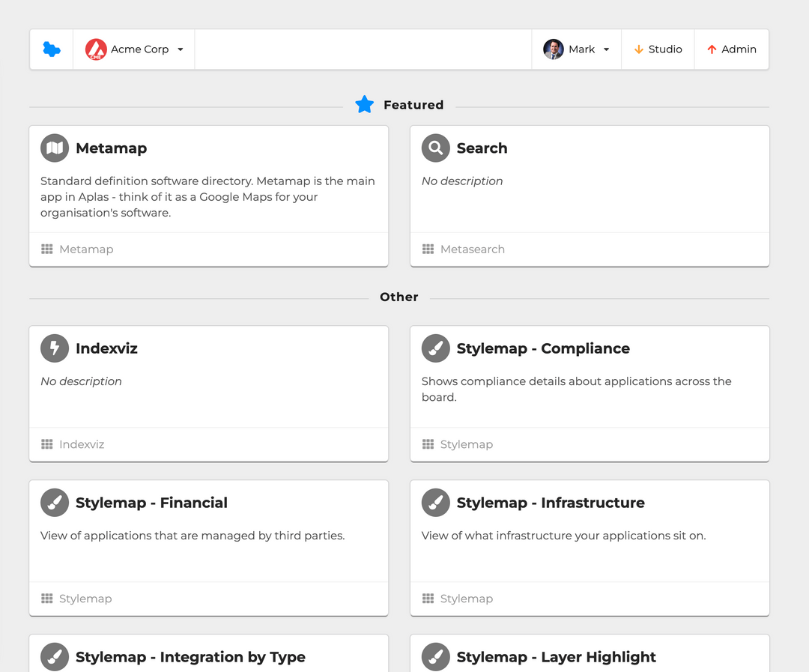The width and height of the screenshot is (809, 672).
Task: Click the blue Aplas logo icon
Action: [x=50, y=49]
